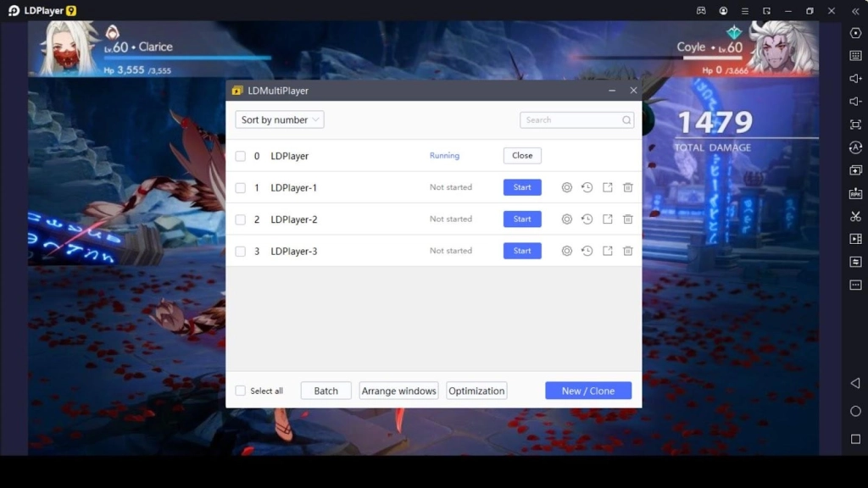Viewport: 868px width, 488px height.
Task: Click the Batch button
Action: coord(326,391)
